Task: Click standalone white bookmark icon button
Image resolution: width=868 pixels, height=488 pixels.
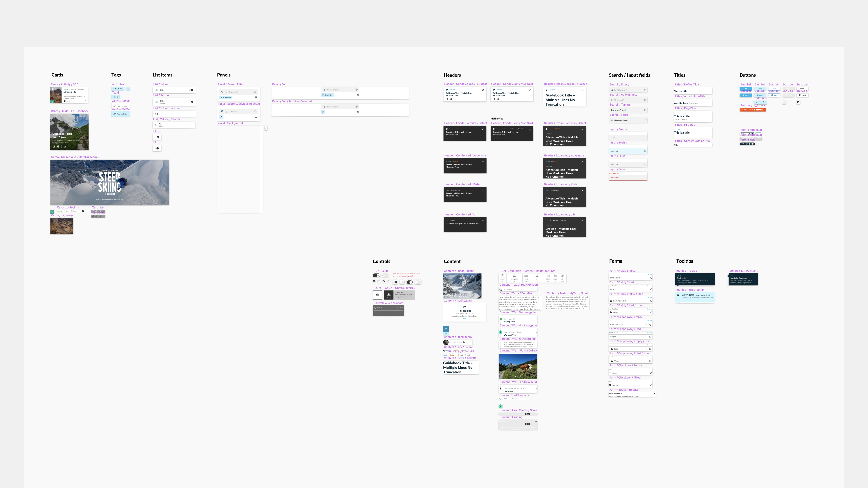Action: coord(798,102)
